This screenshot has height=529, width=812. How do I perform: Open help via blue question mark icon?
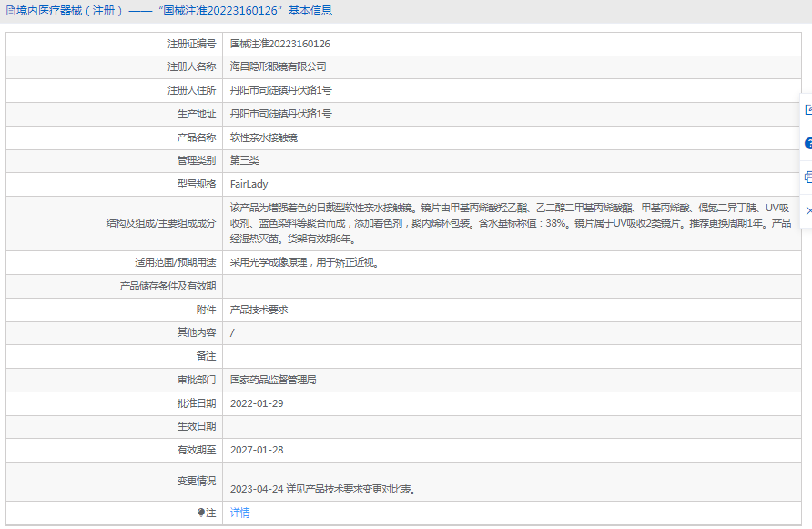point(807,144)
